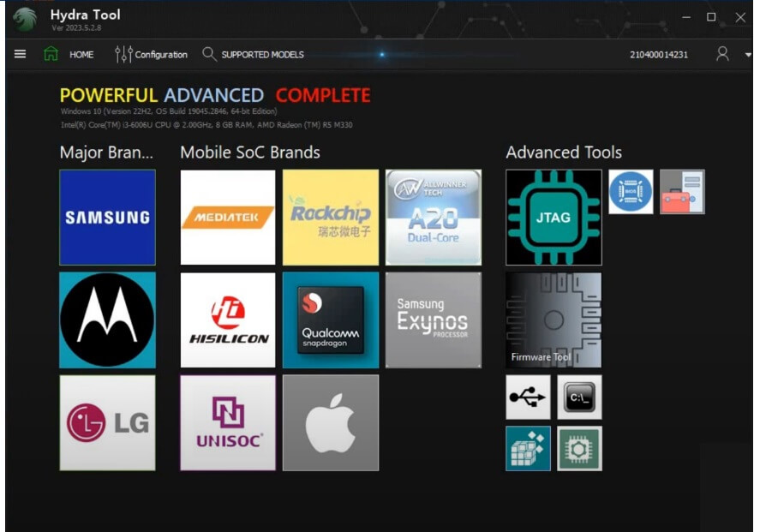Open the UNISOC brand section
Viewport: 760px width, 532px height.
[227, 421]
